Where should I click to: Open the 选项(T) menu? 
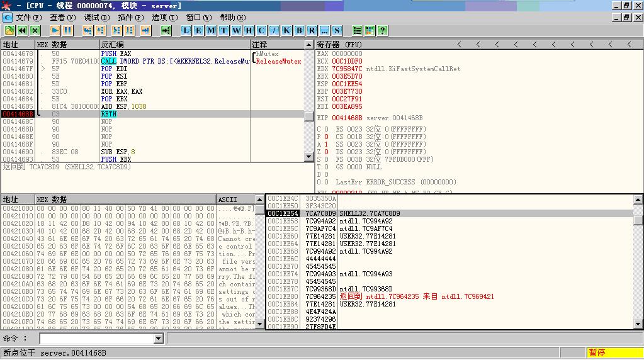(165, 17)
